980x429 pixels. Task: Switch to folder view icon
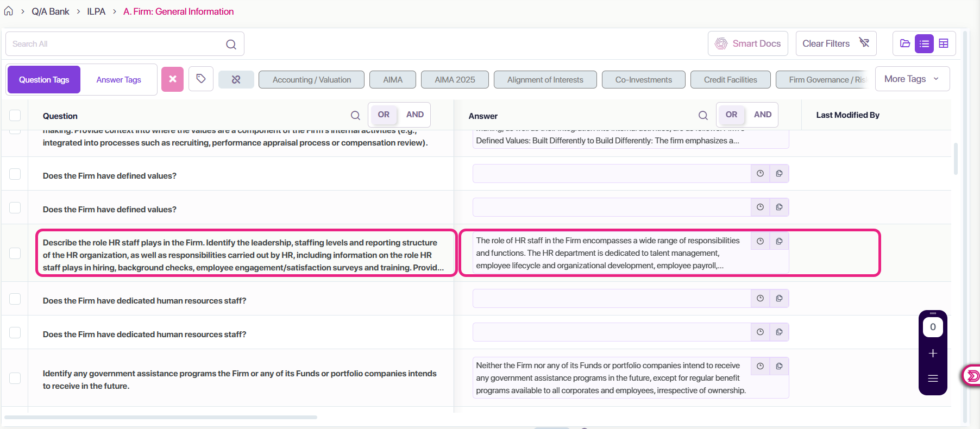click(905, 43)
